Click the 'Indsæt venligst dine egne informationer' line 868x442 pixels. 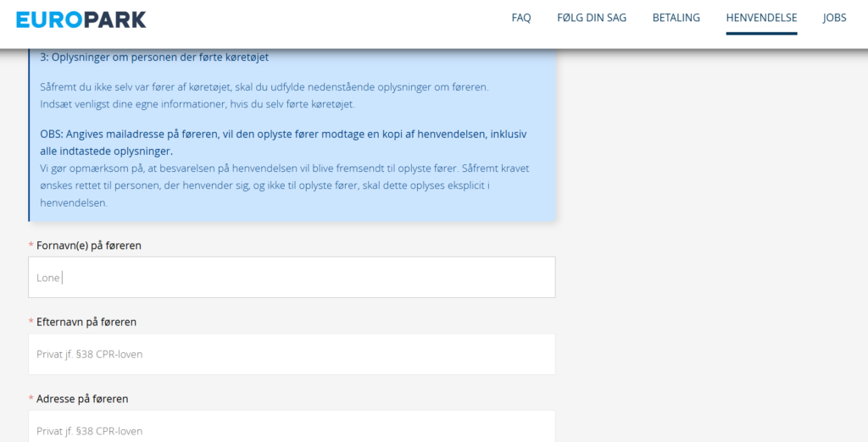(197, 104)
